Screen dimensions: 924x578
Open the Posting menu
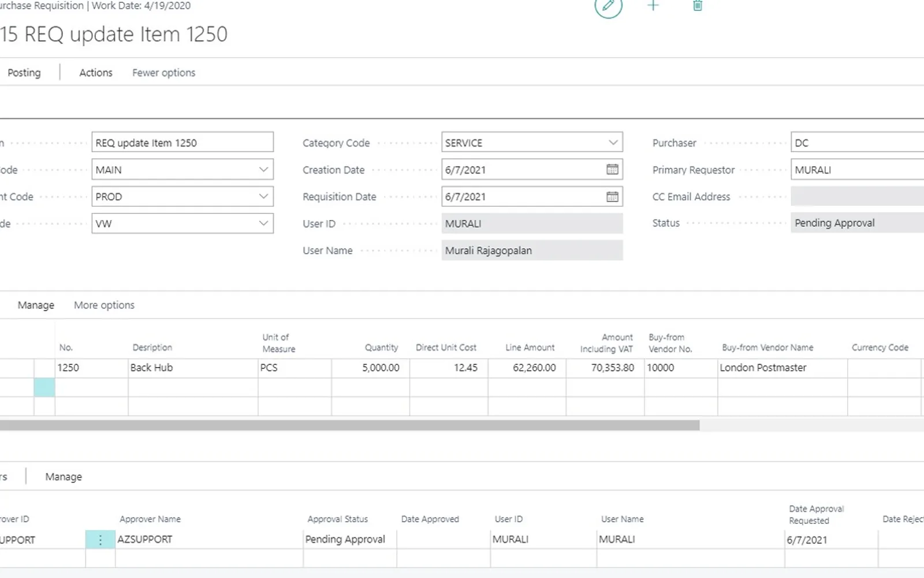coord(24,73)
